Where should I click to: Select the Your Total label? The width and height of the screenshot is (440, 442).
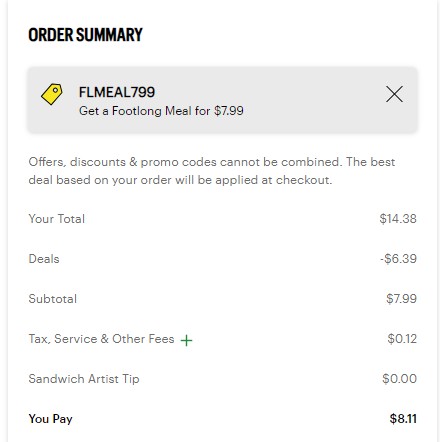[x=57, y=219]
